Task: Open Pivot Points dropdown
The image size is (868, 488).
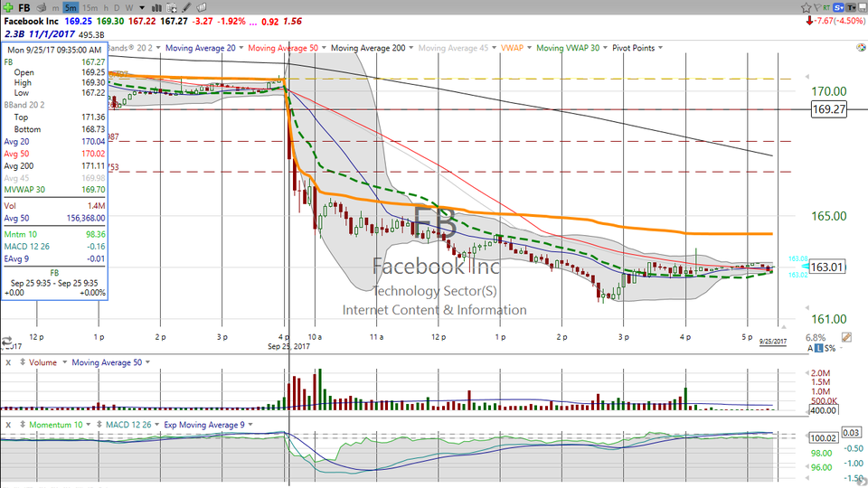Action: [x=660, y=48]
